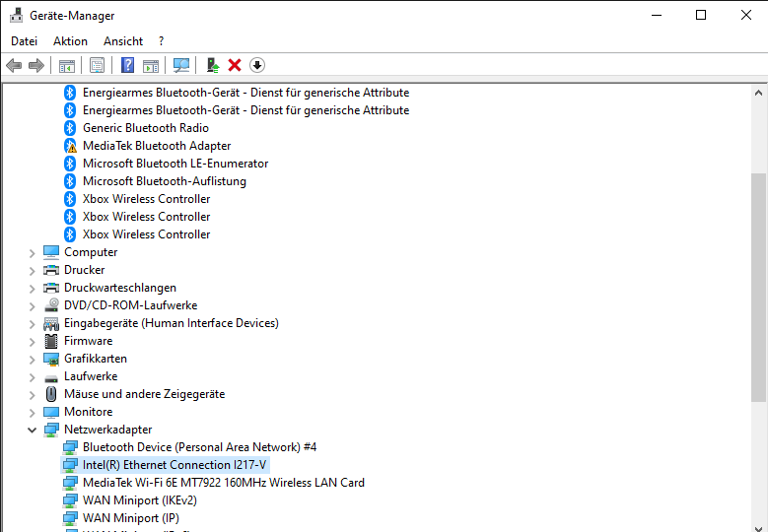Select WAN Miniport (IKEv2)
The image size is (768, 532).
tap(140, 500)
